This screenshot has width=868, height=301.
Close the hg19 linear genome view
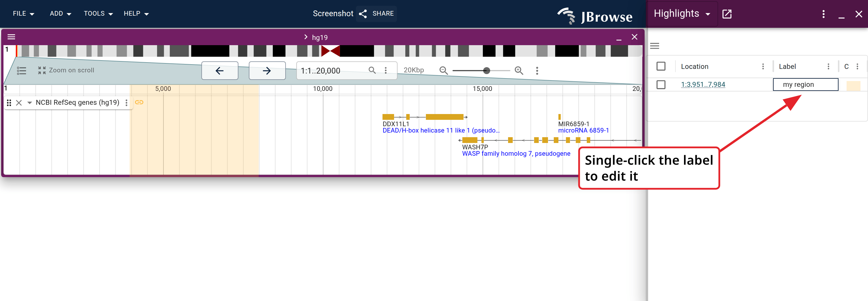(x=634, y=37)
